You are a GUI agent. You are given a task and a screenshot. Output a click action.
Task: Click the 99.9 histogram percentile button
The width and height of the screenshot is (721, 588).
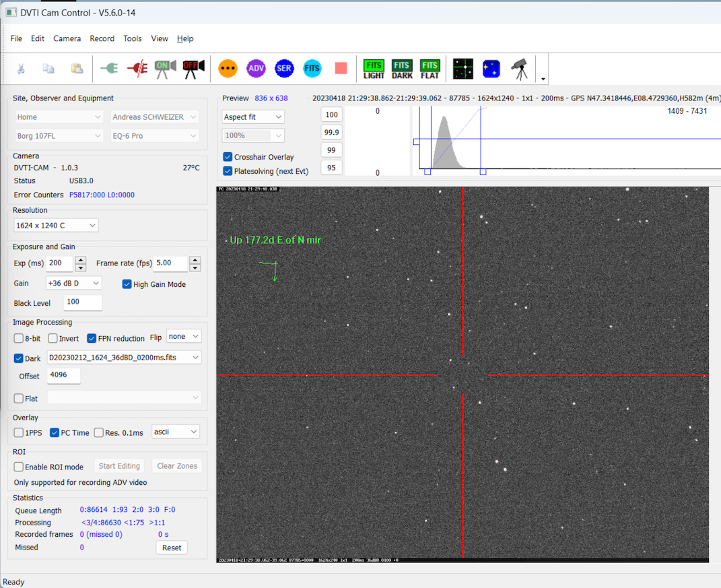pyautogui.click(x=331, y=132)
